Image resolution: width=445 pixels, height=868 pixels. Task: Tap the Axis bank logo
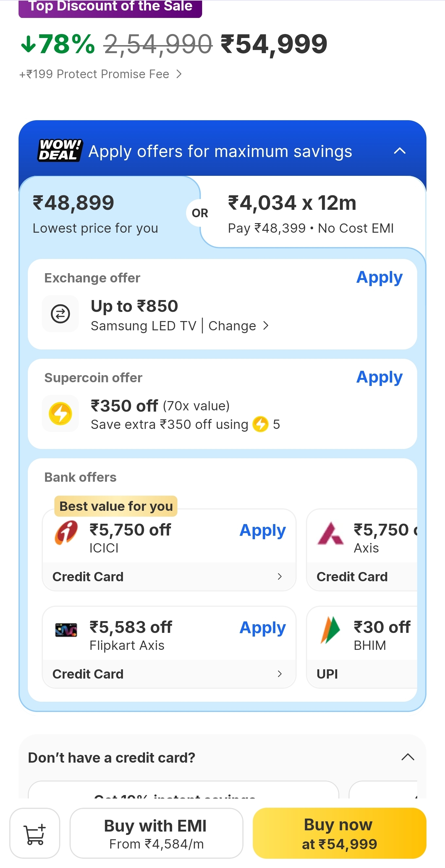[330, 533]
